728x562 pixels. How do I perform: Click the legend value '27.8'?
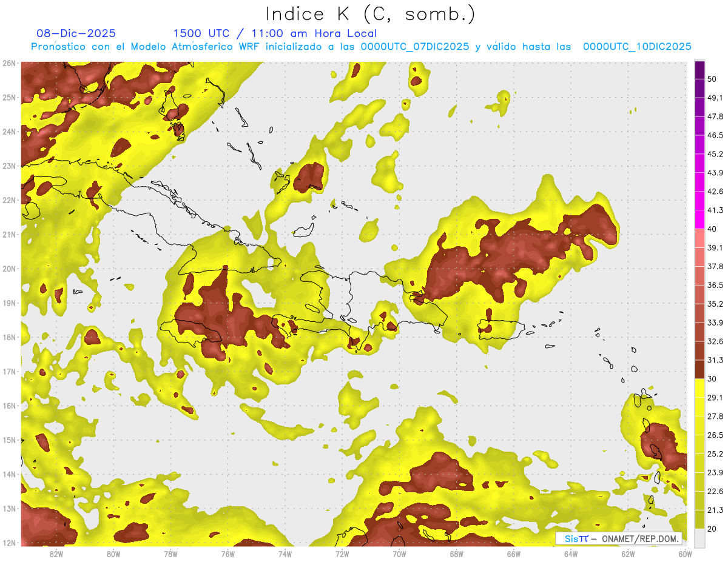pyautogui.click(x=715, y=416)
